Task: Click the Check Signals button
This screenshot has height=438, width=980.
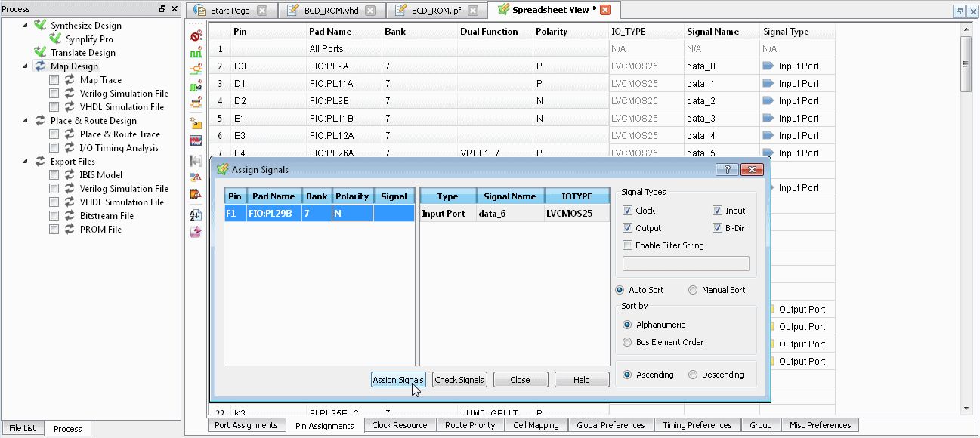Action: point(459,380)
